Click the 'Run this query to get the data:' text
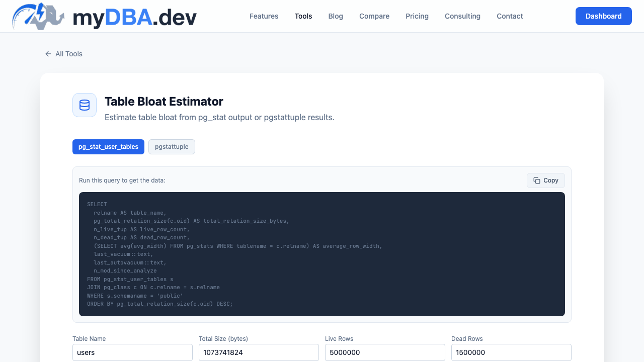644x362 pixels. (122, 180)
